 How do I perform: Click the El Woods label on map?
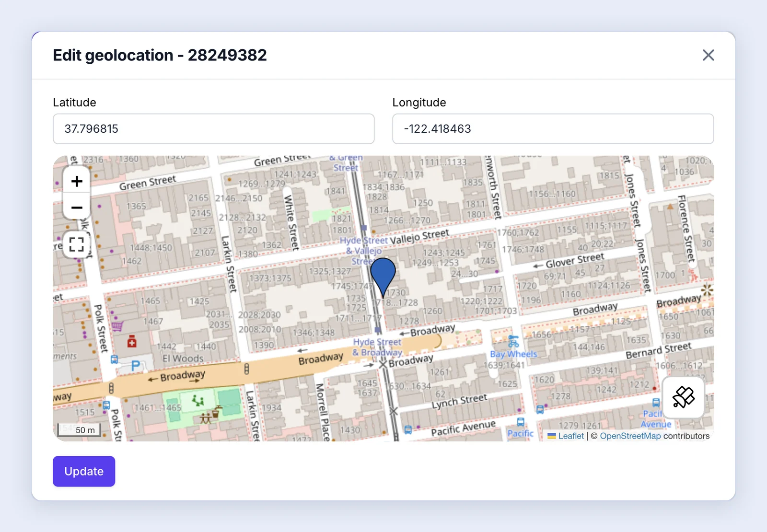[183, 359]
